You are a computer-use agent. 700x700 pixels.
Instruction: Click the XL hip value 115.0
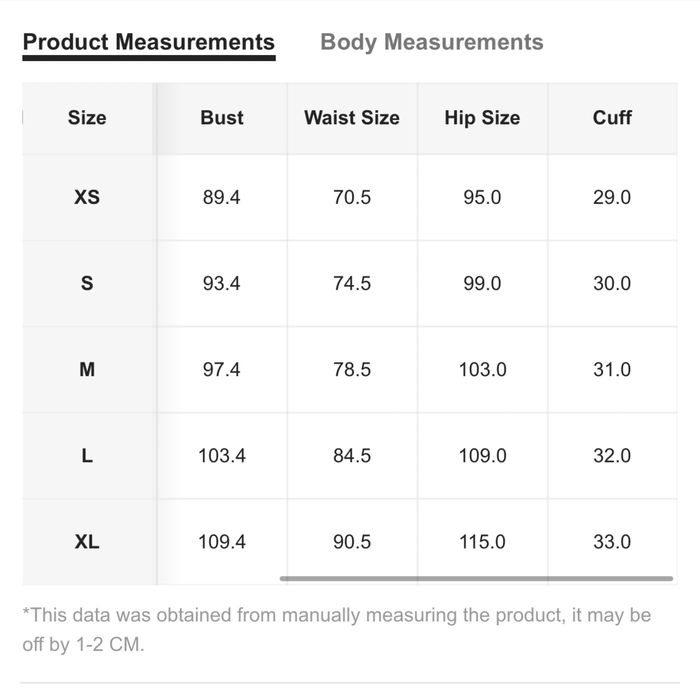tap(482, 541)
